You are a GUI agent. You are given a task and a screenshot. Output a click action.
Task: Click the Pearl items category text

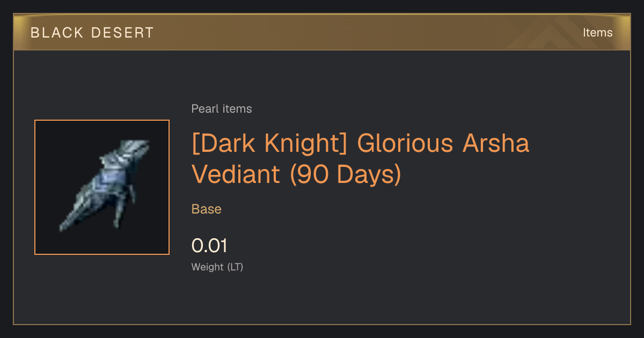[x=222, y=109]
